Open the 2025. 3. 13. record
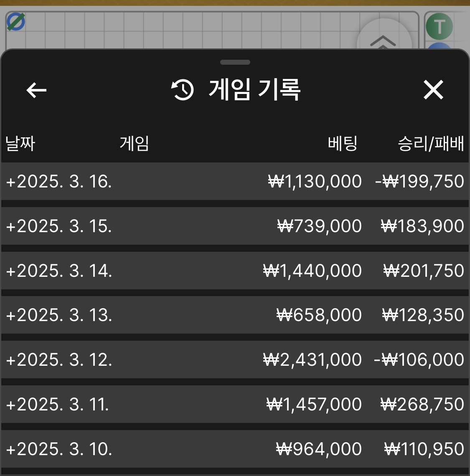 pyautogui.click(x=59, y=315)
